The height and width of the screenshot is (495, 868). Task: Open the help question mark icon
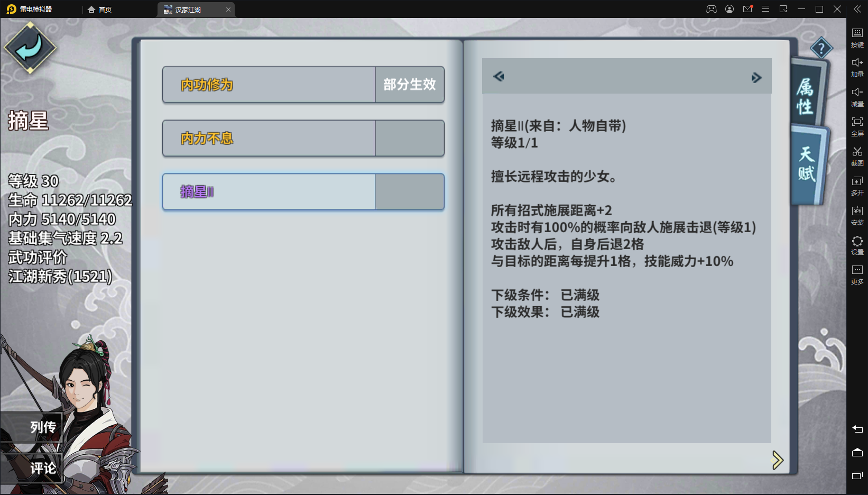821,49
